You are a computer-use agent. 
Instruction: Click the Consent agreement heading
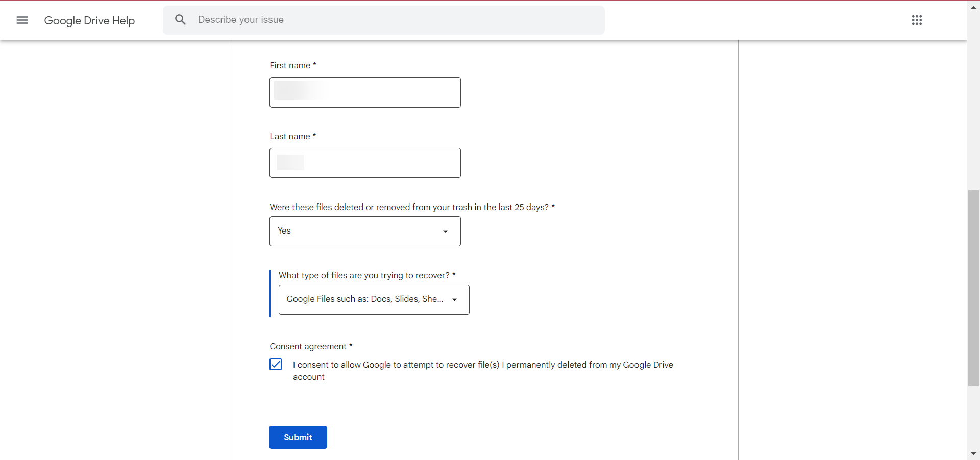point(308,347)
